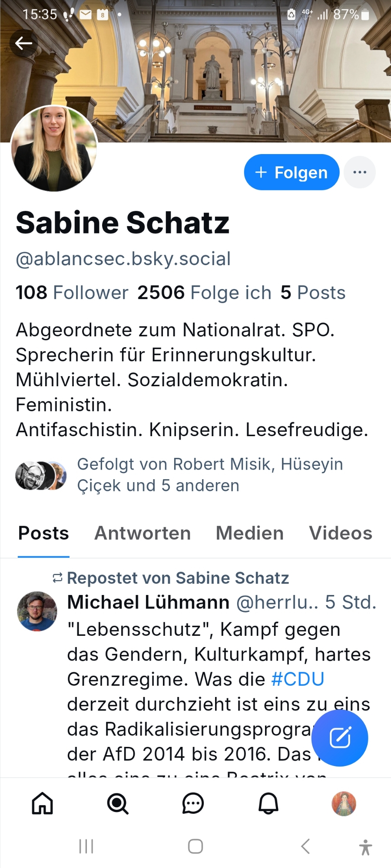
Task: Open the notifications bell icon
Action: pyautogui.click(x=268, y=803)
